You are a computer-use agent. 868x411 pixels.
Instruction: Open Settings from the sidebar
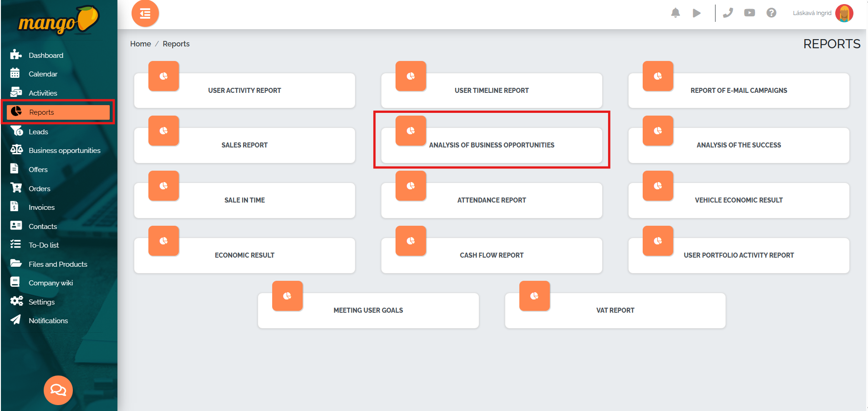[x=41, y=302]
